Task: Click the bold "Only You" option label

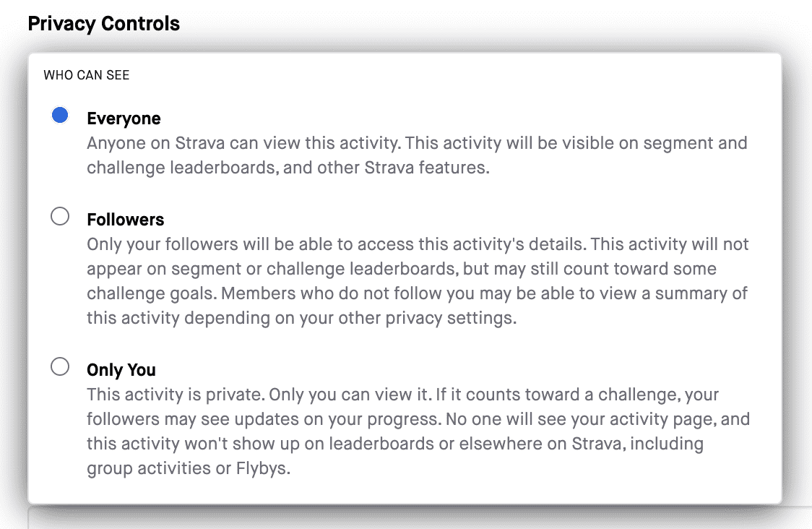Action: (x=121, y=370)
